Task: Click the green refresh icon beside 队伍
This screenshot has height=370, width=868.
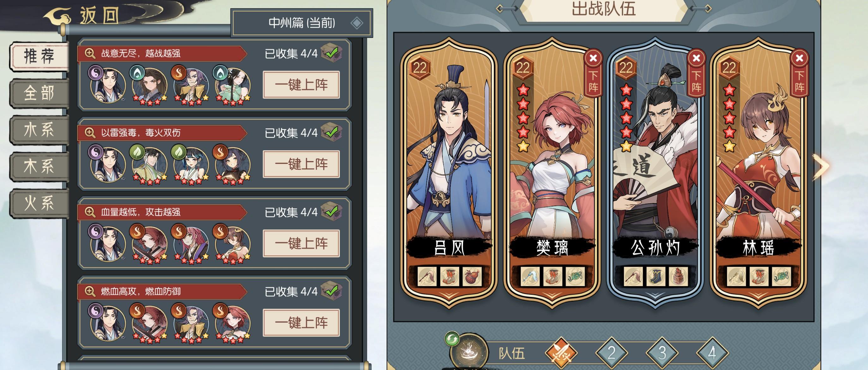Action: [x=452, y=339]
